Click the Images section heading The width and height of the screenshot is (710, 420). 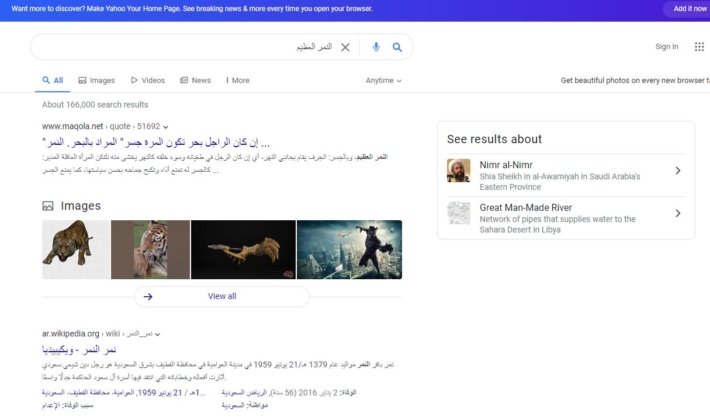81,206
